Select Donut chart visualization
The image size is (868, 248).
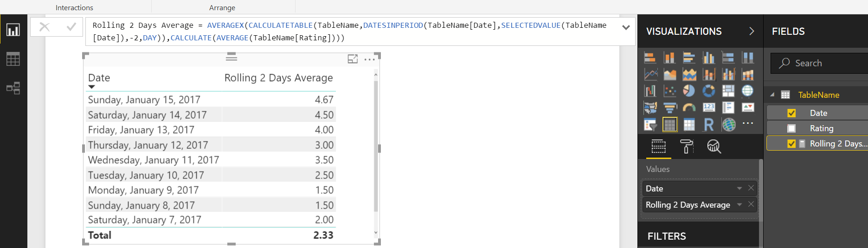(708, 91)
